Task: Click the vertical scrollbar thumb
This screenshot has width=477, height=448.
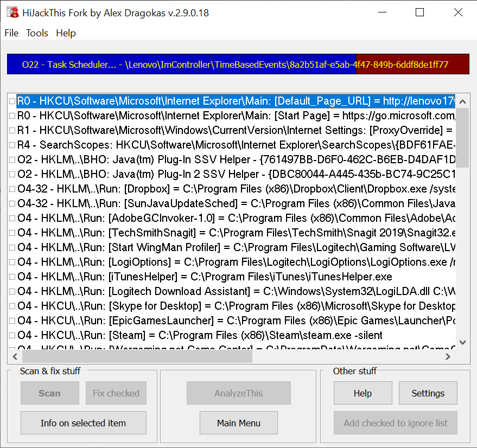Action: click(463, 138)
